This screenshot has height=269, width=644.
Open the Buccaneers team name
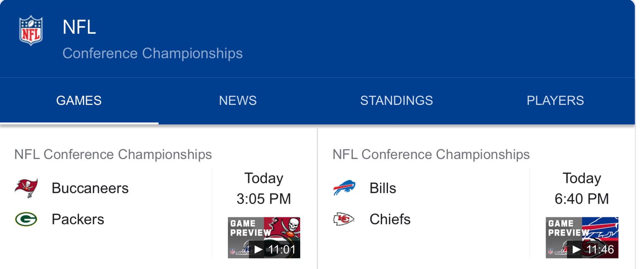tap(90, 188)
